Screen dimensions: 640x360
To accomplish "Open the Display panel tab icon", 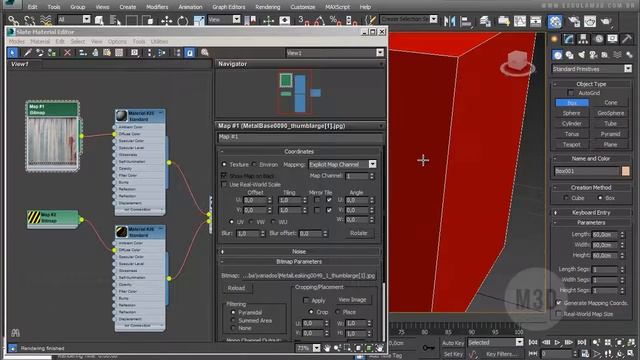I will [x=612, y=39].
